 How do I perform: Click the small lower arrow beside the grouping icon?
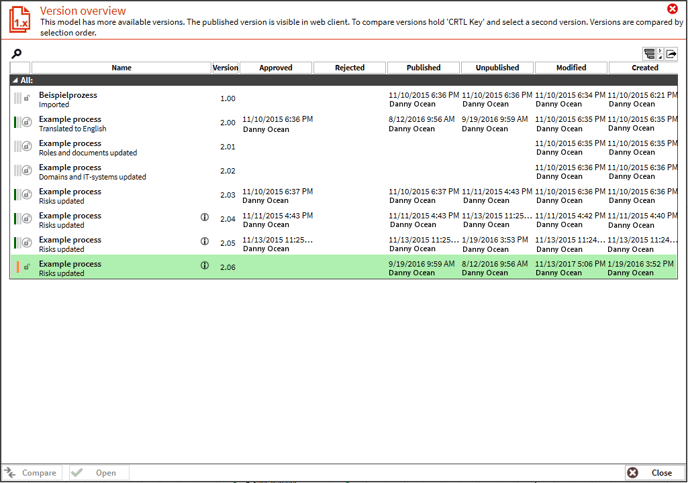[660, 57]
